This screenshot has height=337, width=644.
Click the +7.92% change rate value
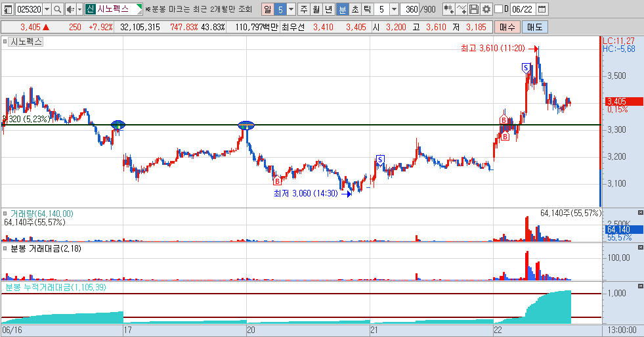(x=100, y=27)
